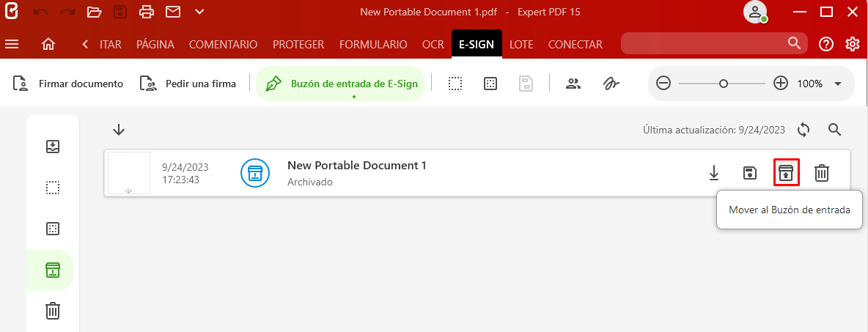The image size is (868, 332).
Task: Select New Portable Document 1 title
Action: click(x=356, y=165)
